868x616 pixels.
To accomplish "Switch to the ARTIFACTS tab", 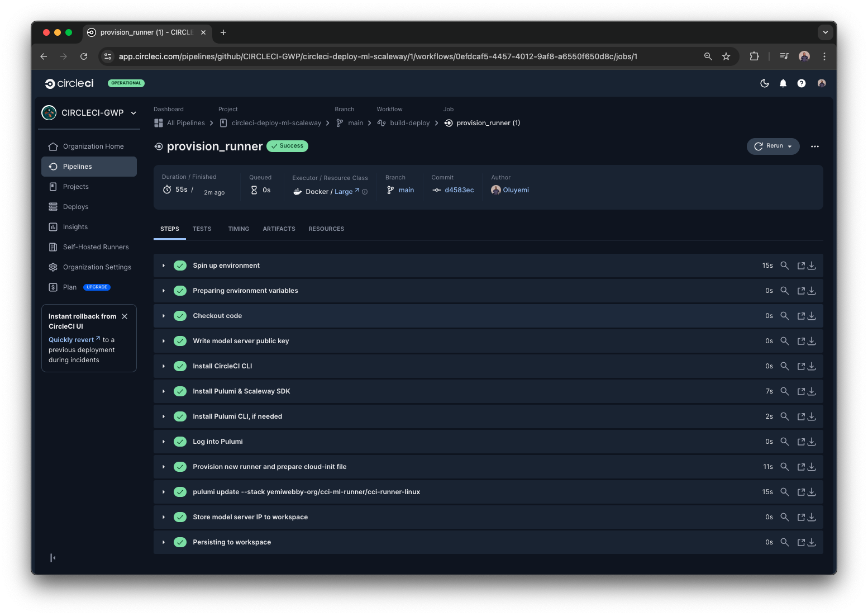I will 279,229.
